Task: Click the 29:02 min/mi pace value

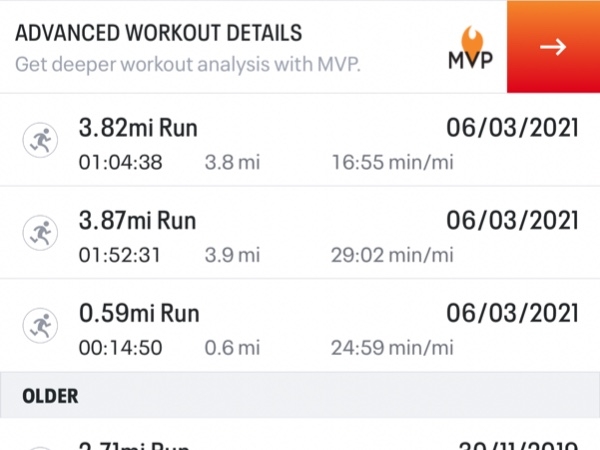Action: click(392, 255)
